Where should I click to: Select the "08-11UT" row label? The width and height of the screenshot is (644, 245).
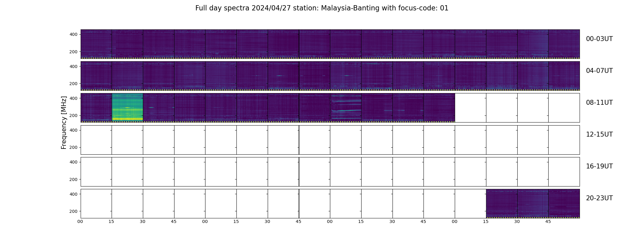(599, 103)
